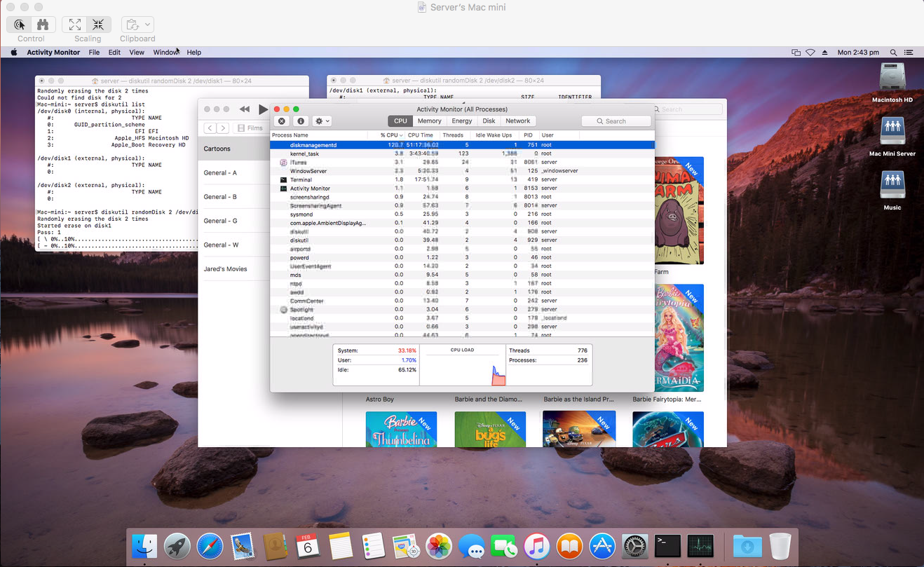Sort by the Idle Wake Ups column
Screen dimensions: 924x567
tap(496, 135)
